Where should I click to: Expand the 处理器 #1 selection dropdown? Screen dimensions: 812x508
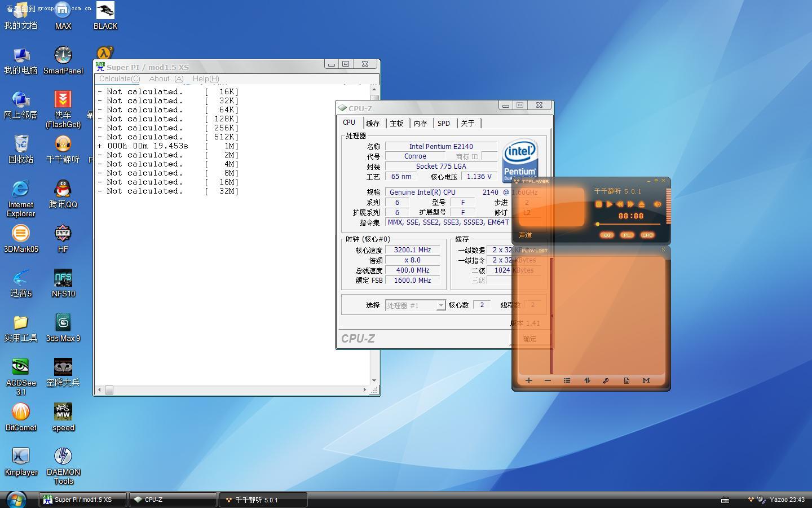click(440, 305)
